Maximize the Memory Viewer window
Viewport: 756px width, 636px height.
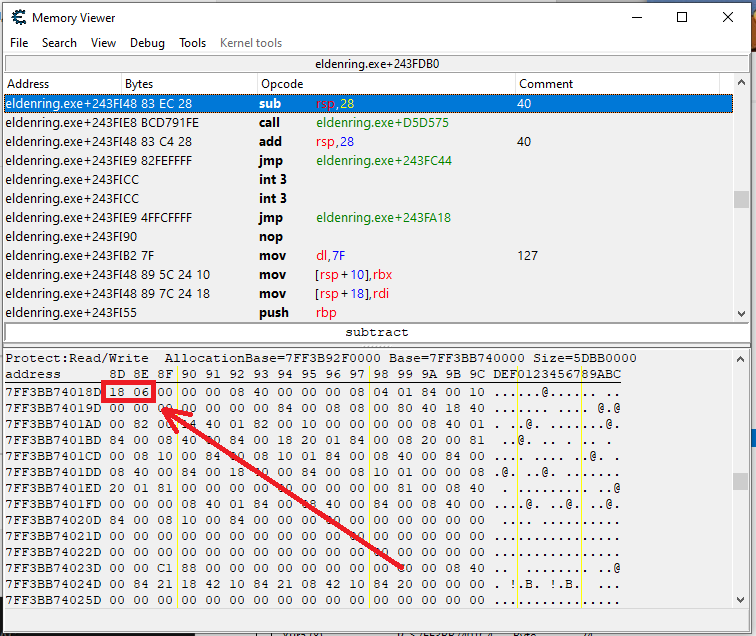pos(682,17)
